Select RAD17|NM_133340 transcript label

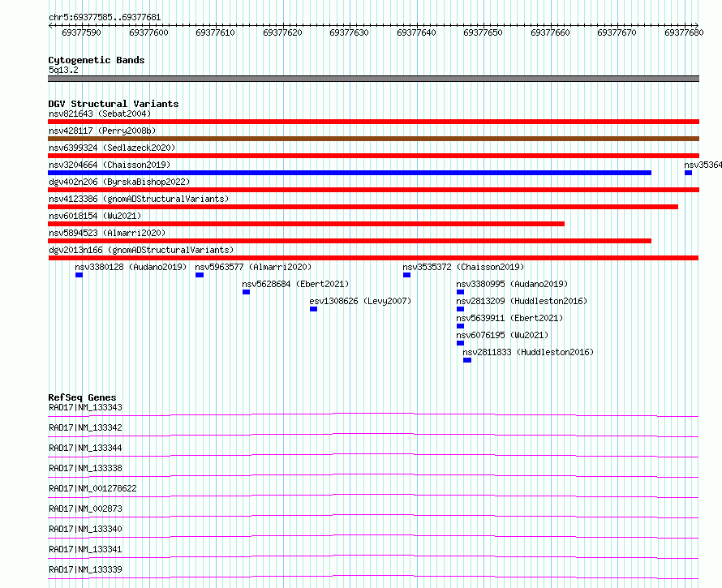86,529
